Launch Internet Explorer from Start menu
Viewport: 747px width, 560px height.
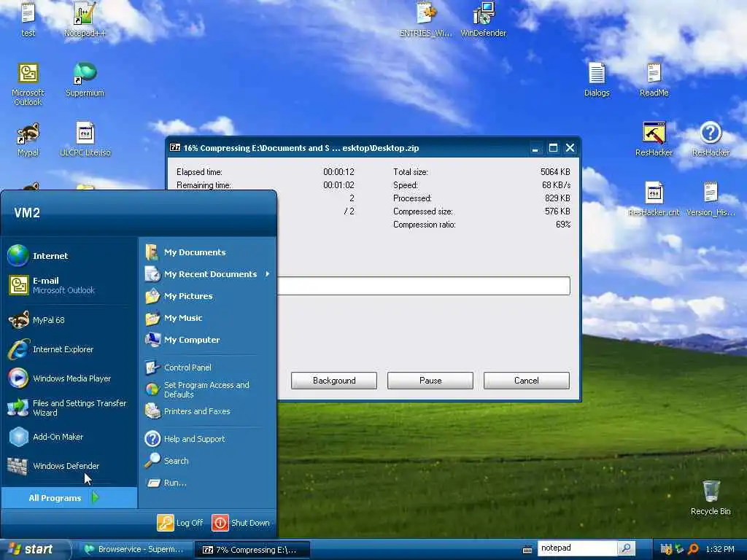pyautogui.click(x=69, y=349)
